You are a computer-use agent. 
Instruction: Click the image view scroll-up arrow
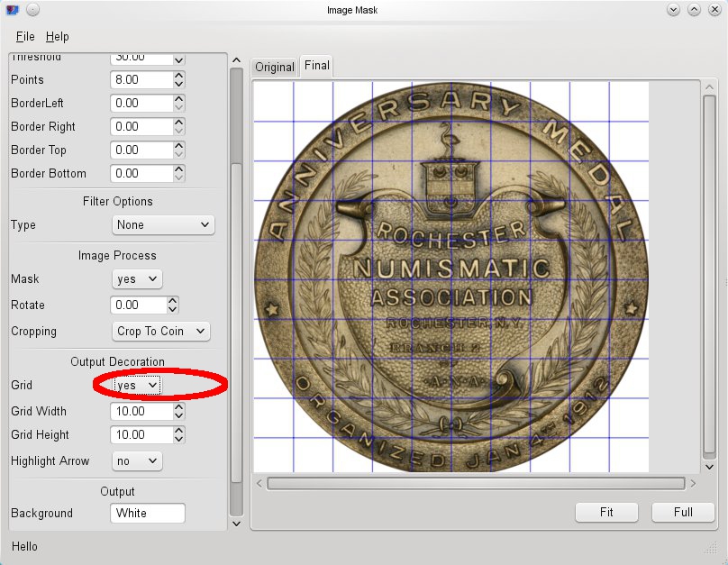709,87
